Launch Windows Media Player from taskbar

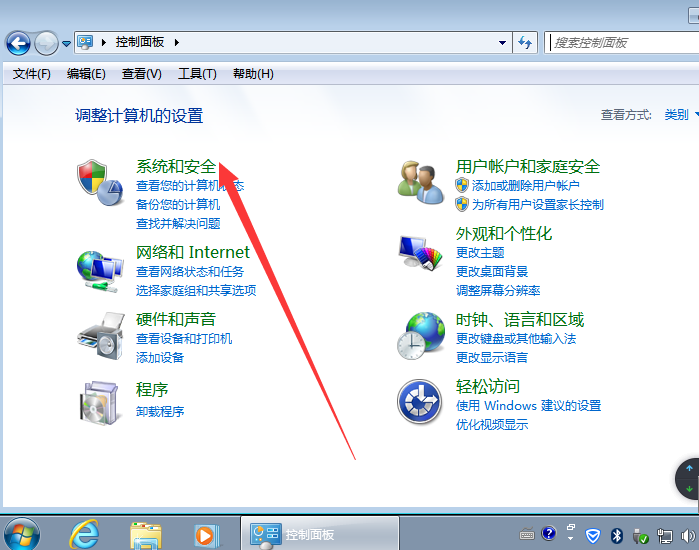[206, 535]
